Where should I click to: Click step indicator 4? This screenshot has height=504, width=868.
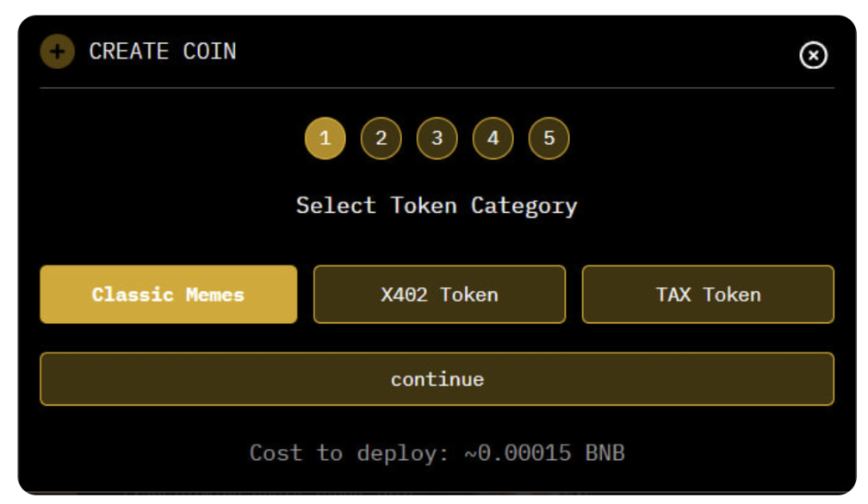(x=493, y=137)
